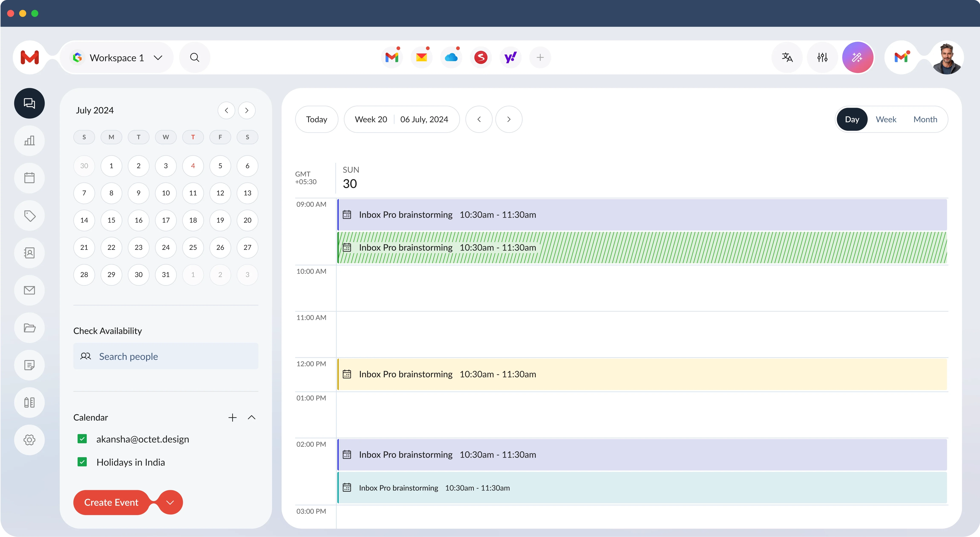The width and height of the screenshot is (980, 537).
Task: Collapse the Calendar section chevron
Action: pyautogui.click(x=251, y=418)
